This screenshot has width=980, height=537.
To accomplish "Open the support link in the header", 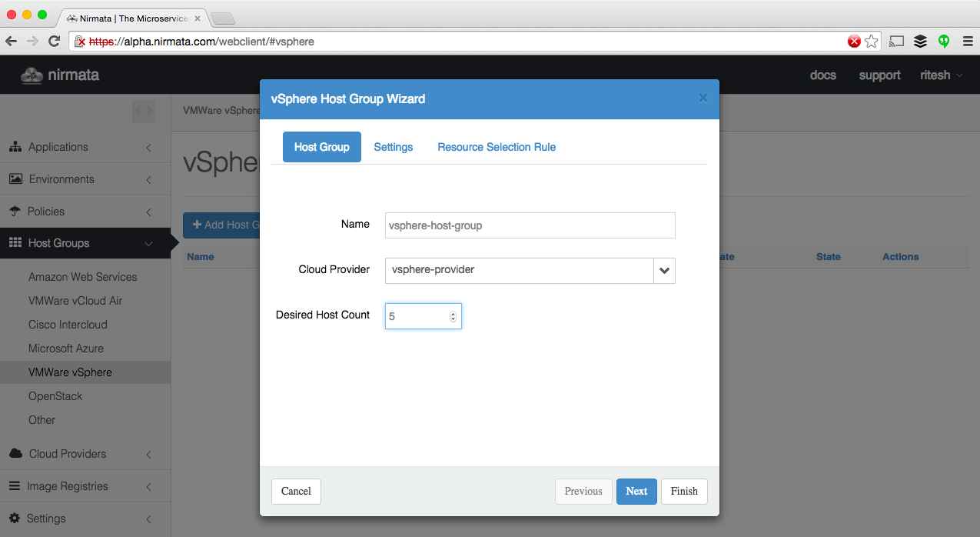I will [880, 75].
